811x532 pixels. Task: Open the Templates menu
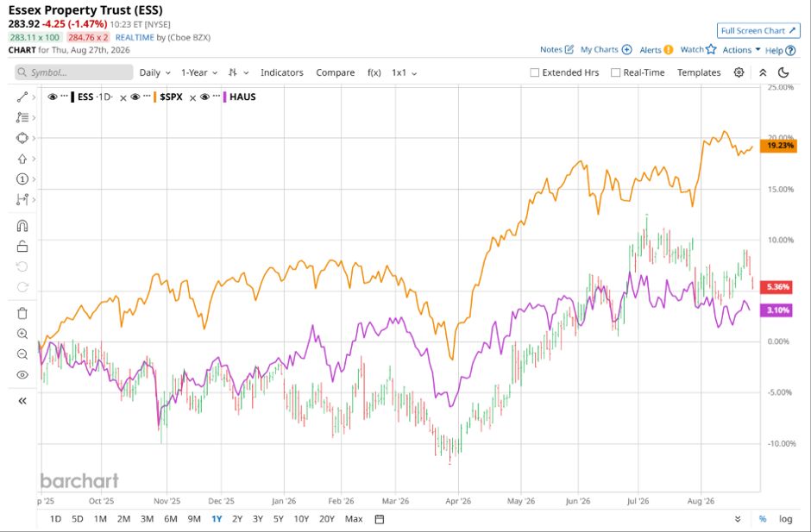(699, 73)
